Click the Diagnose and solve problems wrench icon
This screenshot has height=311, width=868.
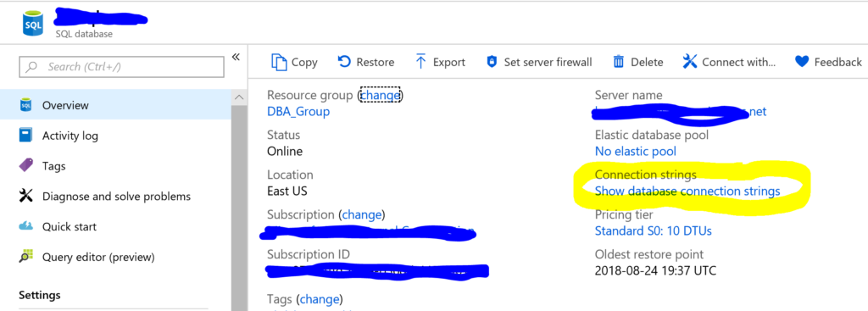[x=25, y=196]
